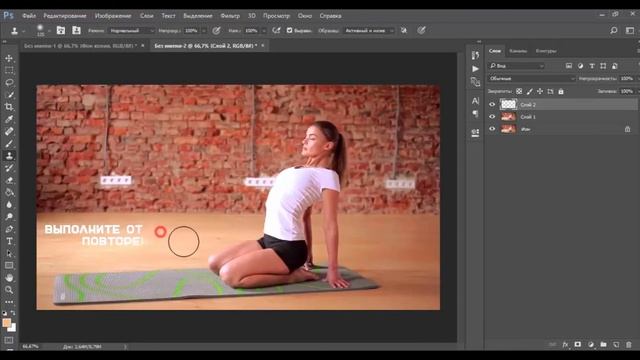Switch to the Каналы tab
The height and width of the screenshot is (360, 640).
click(x=518, y=51)
